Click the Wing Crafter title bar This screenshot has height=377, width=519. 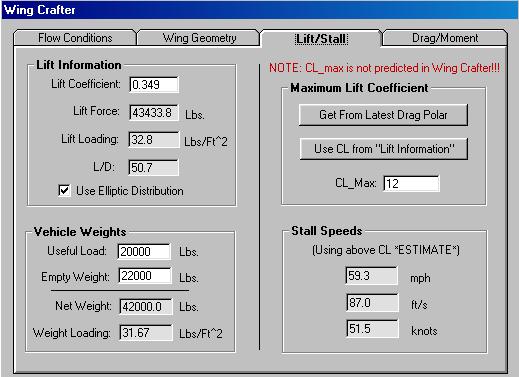pyautogui.click(x=259, y=10)
